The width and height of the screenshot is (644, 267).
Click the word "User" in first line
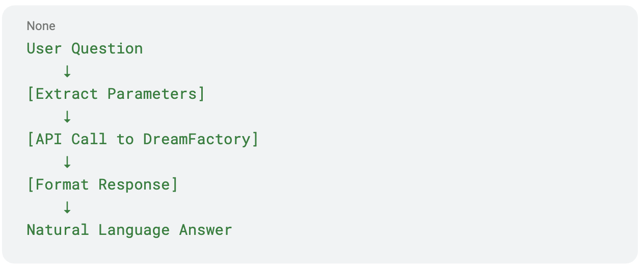coord(44,49)
